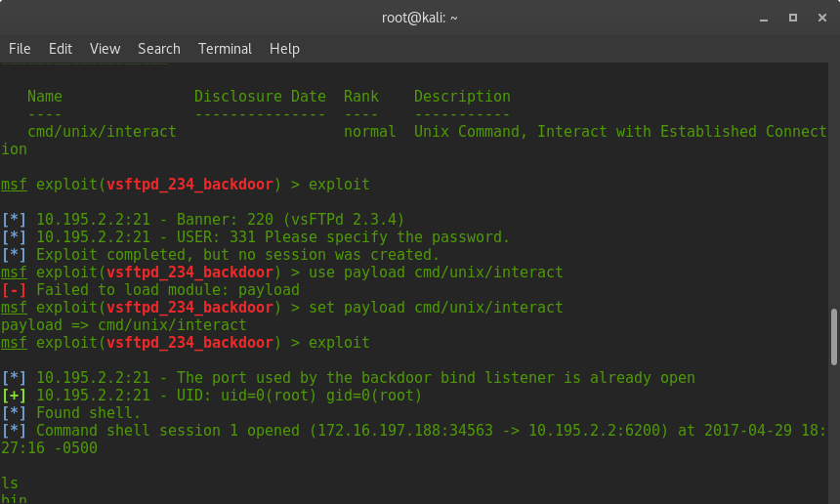Viewport: 840px width, 504px height.
Task: Click the 'Rank' column header
Action: (x=361, y=97)
